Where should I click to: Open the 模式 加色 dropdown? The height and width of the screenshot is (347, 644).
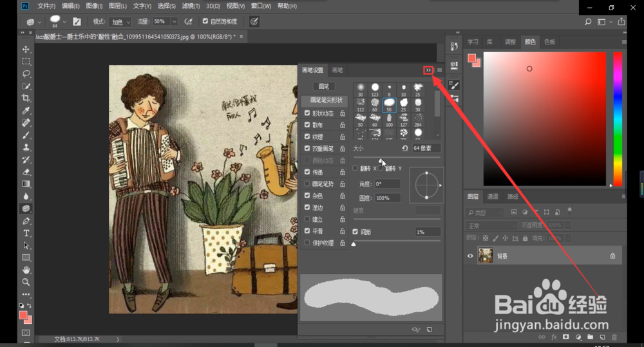tap(121, 22)
